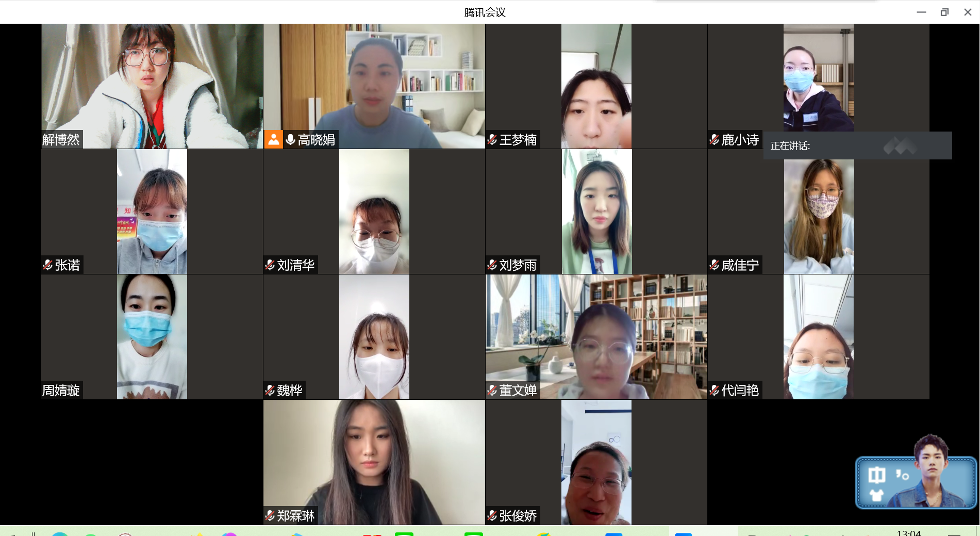This screenshot has width=980, height=536.
Task: Click 张诺's muted microphone icon
Action: [47, 265]
